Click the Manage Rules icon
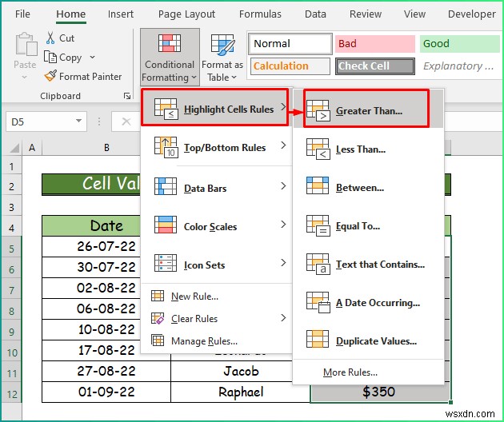This screenshot has height=422, width=504. pyautogui.click(x=158, y=340)
